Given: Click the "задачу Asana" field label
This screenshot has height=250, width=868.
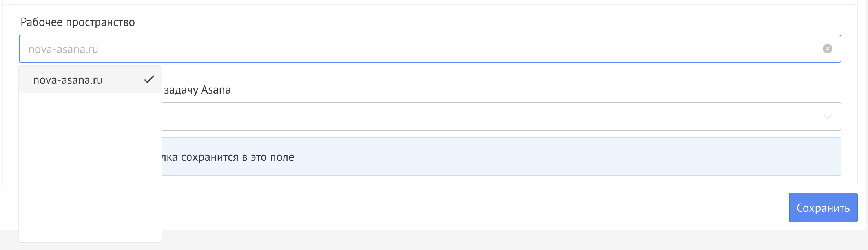Looking at the screenshot, I should tap(197, 90).
